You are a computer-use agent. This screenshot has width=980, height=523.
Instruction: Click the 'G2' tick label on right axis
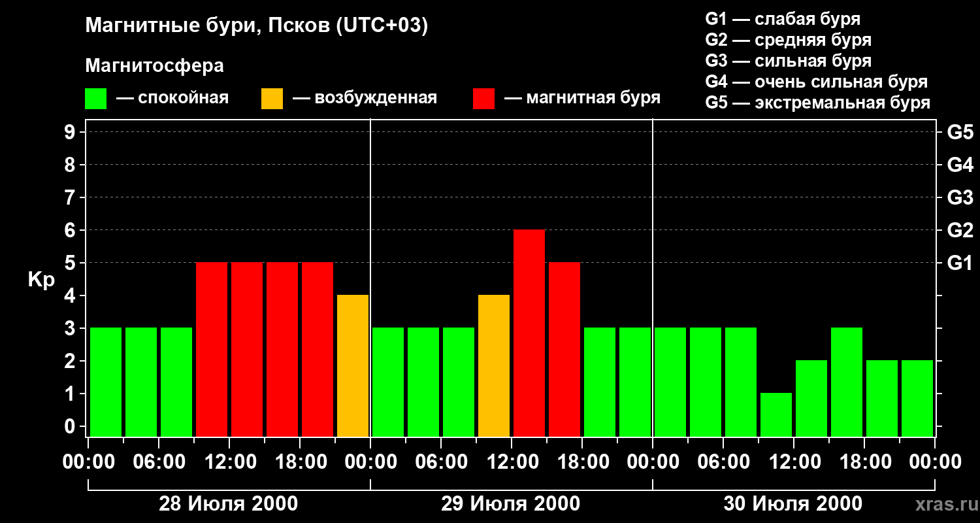[960, 230]
